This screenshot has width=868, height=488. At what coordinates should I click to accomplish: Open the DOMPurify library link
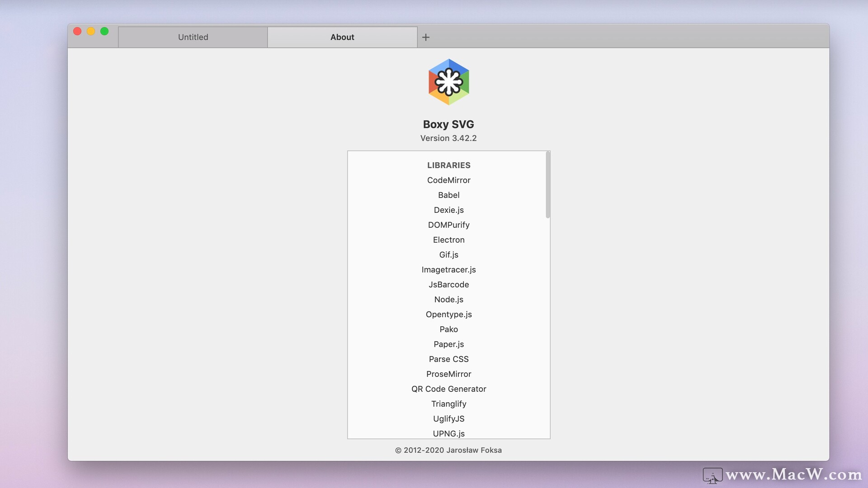[449, 225]
